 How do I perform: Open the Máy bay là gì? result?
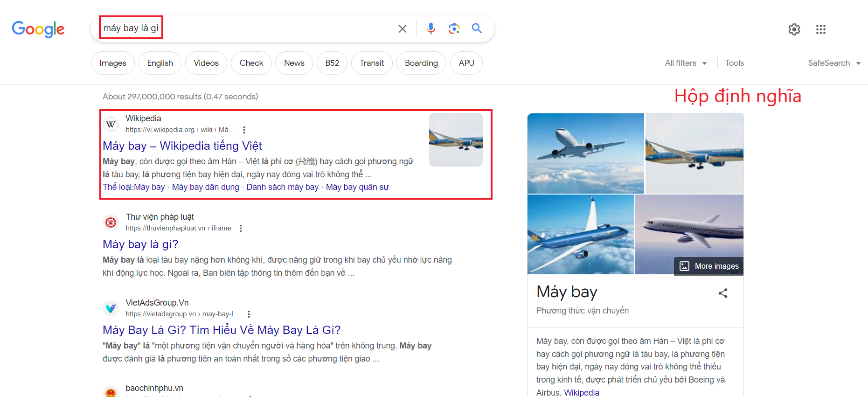[140, 244]
